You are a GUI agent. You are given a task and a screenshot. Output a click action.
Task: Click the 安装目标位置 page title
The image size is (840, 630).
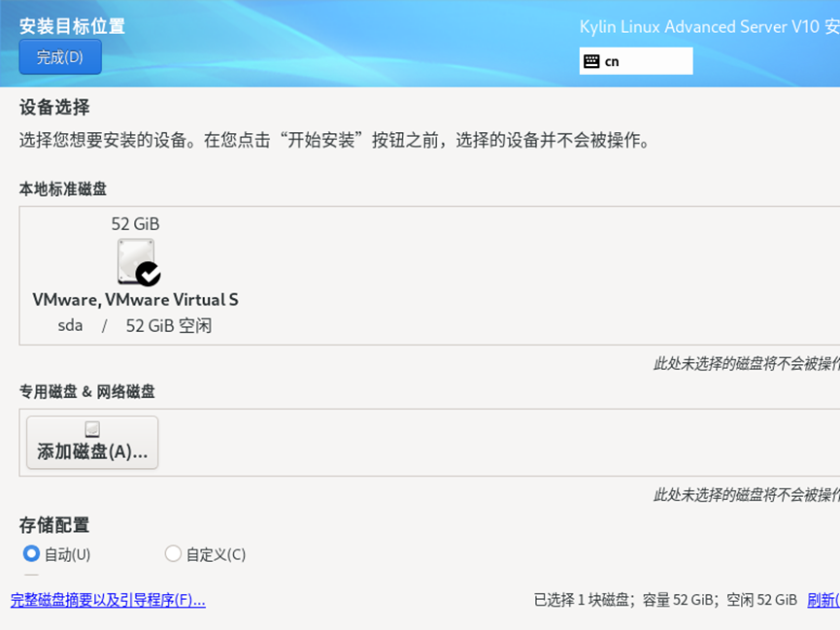click(x=72, y=26)
